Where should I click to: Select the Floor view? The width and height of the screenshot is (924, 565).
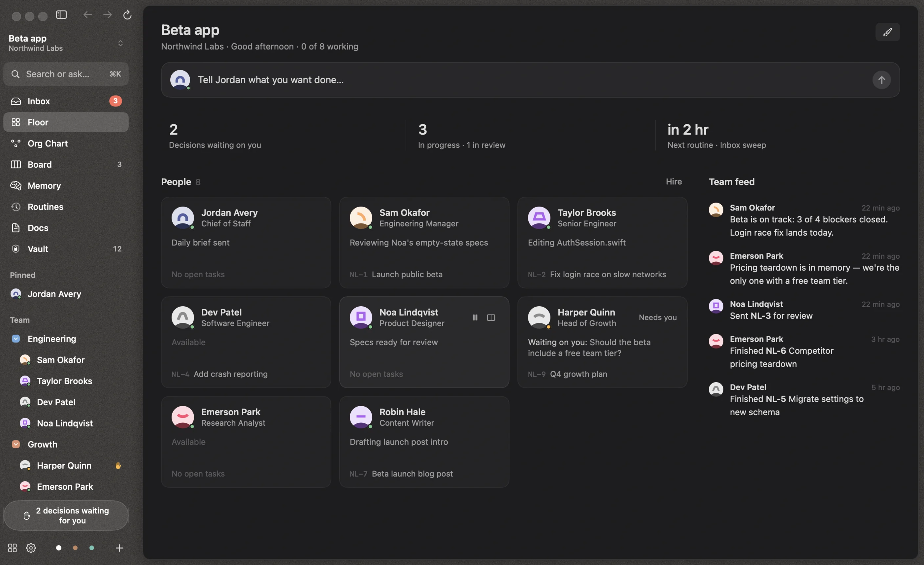[x=66, y=122]
